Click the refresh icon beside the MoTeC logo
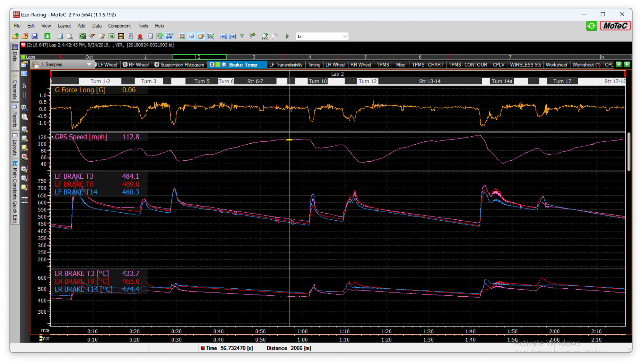 tap(591, 26)
